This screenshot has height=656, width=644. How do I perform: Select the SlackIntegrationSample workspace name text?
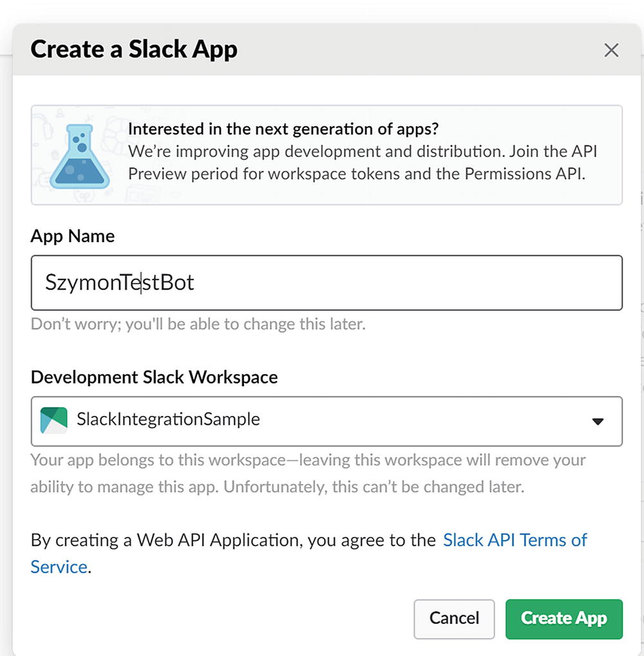pos(168,420)
